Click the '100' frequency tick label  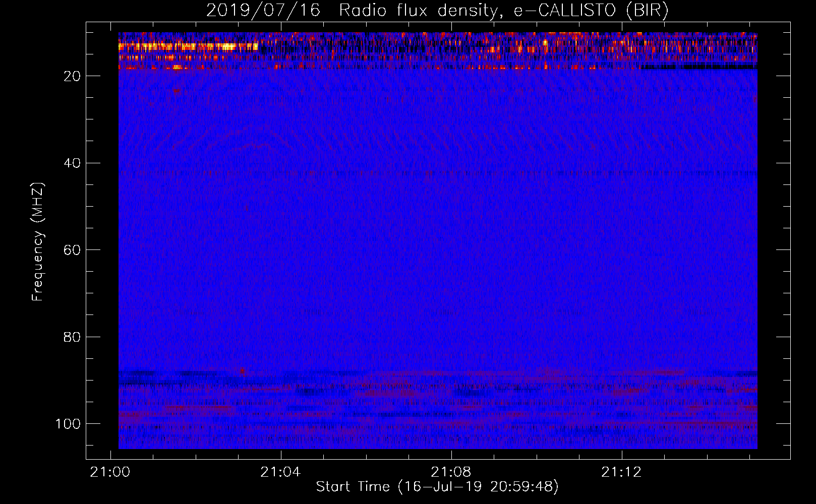pyautogui.click(x=68, y=424)
